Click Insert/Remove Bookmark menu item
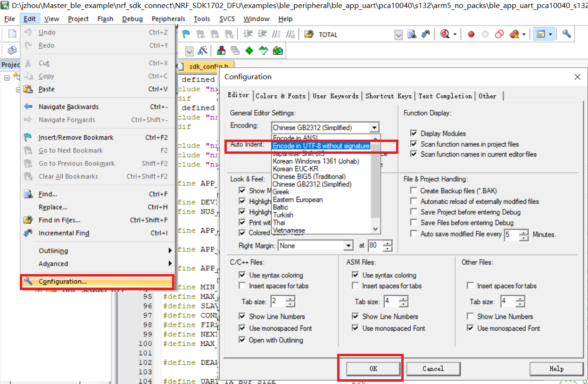 pyautogui.click(x=98, y=137)
